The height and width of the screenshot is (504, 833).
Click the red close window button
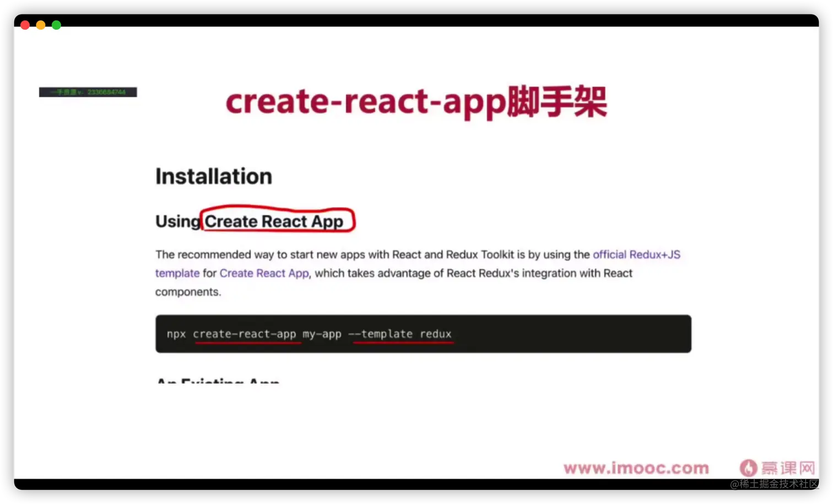click(25, 25)
